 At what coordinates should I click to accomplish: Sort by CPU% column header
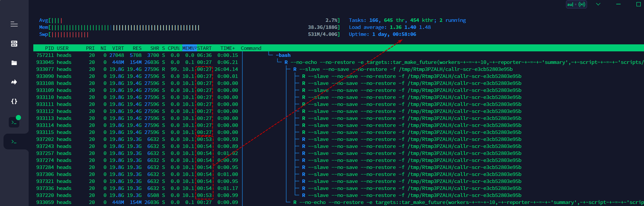click(x=174, y=48)
